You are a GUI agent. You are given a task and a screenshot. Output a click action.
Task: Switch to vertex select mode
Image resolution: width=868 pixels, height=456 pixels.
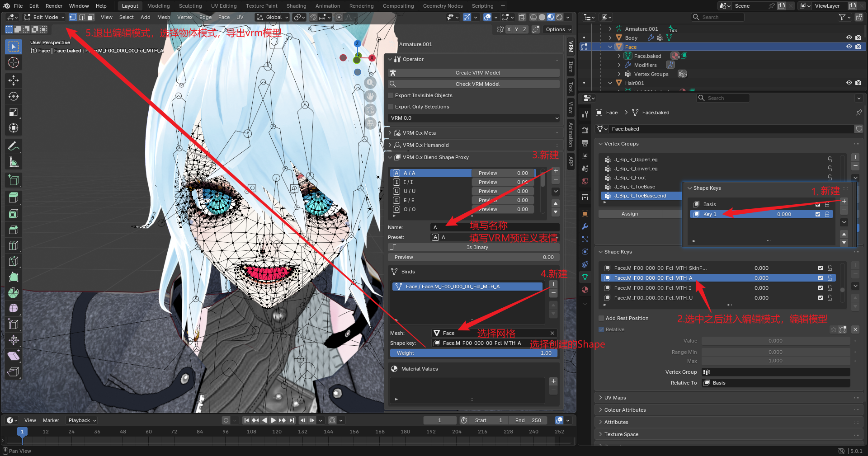(x=73, y=17)
